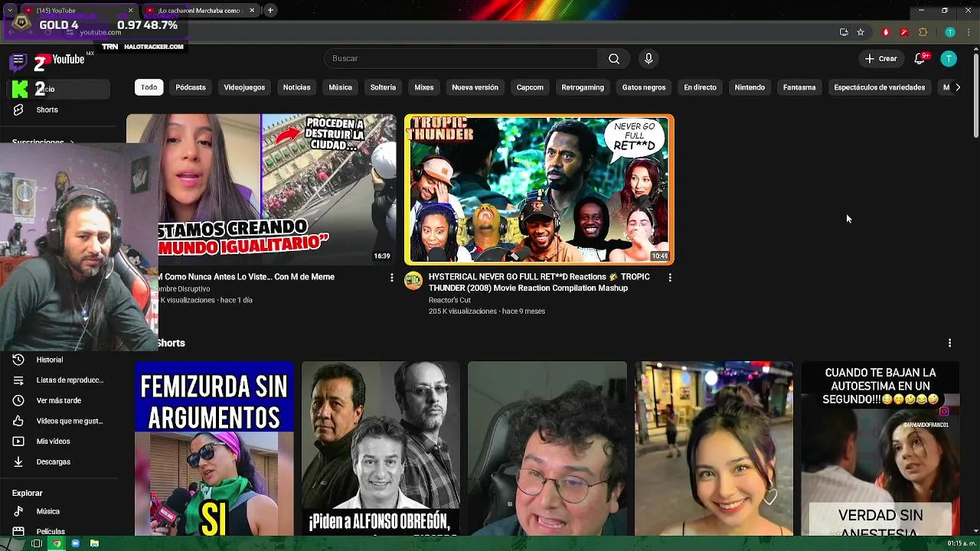Select the Noticias filter chip
Image resolution: width=980 pixels, height=551 pixels.
[296, 87]
